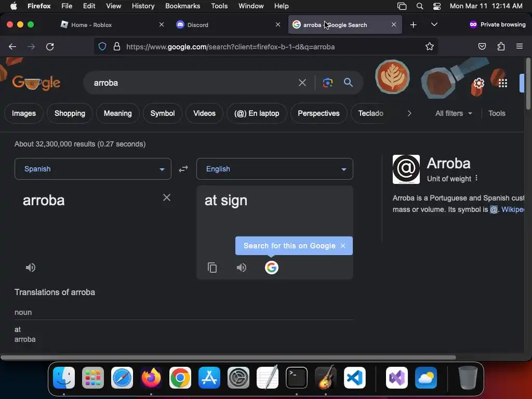The width and height of the screenshot is (532, 399).
Task: Open Google quick settings gear
Action: coord(478,83)
